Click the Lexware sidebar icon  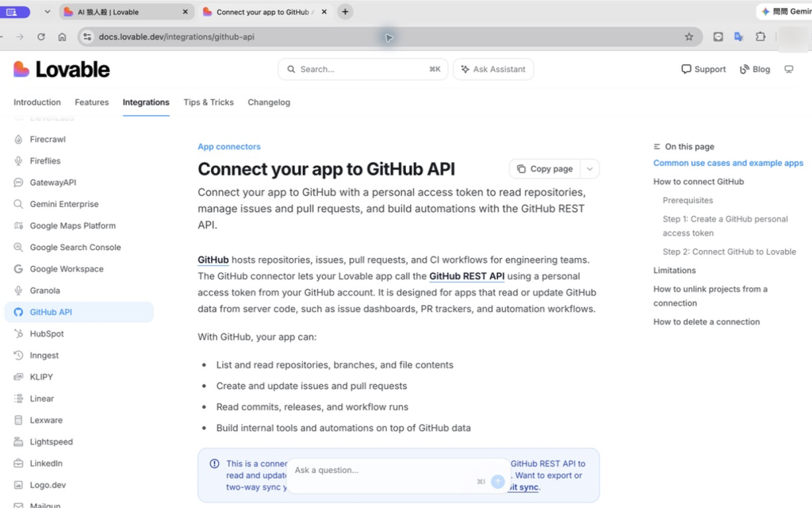(18, 421)
